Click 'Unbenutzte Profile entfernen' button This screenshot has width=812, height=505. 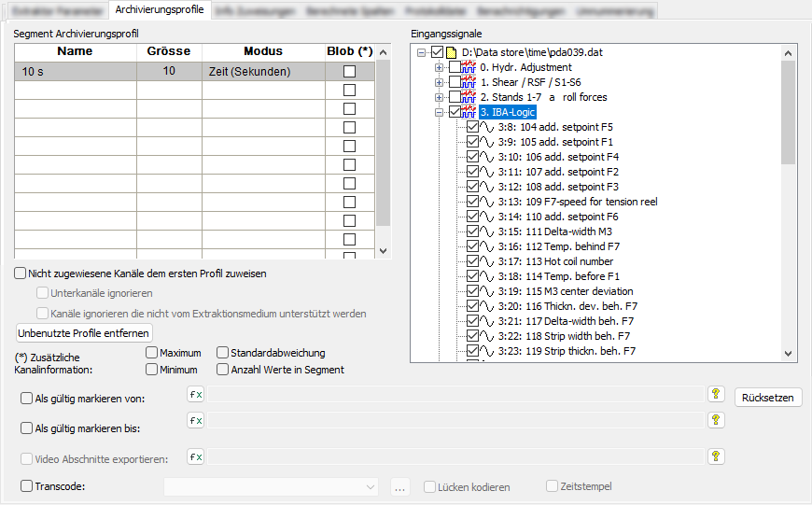84,333
